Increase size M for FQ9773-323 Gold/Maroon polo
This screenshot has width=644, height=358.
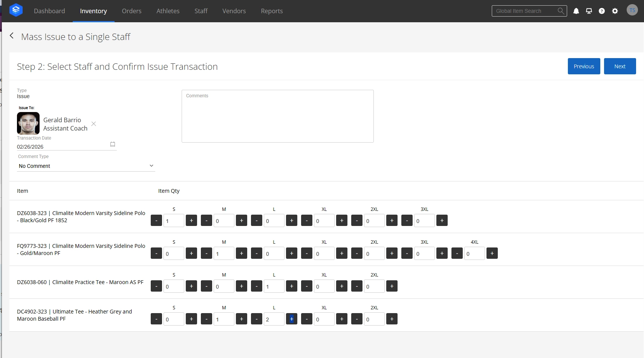click(x=242, y=253)
